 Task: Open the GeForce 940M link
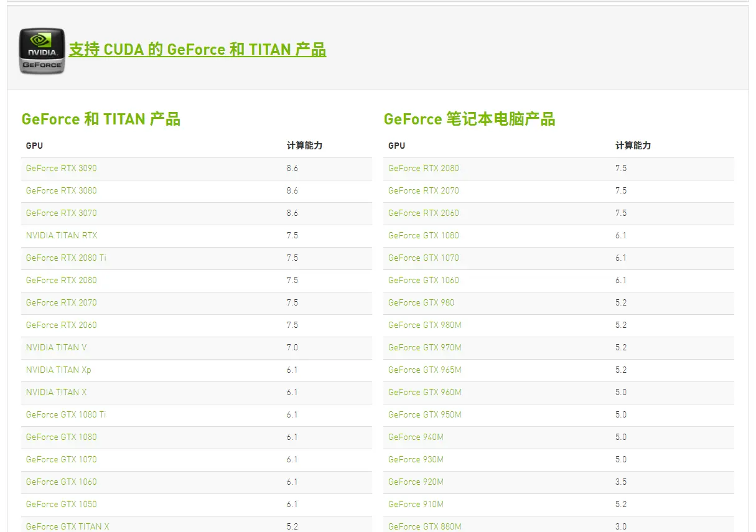pyautogui.click(x=416, y=437)
